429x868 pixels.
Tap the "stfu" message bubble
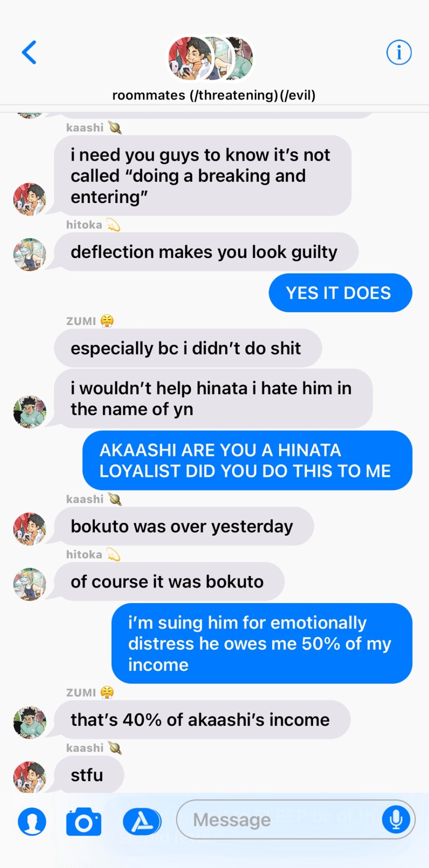pos(89,775)
